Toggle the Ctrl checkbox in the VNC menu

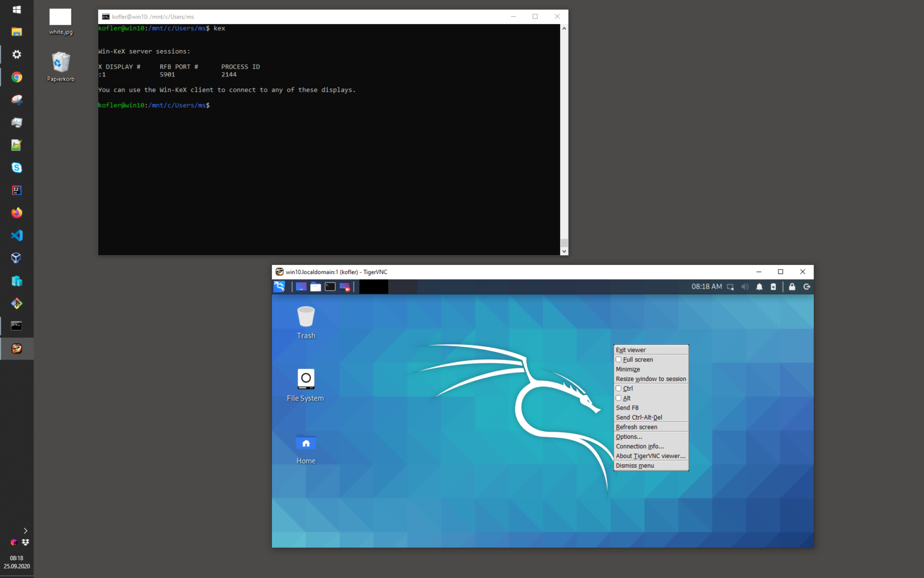tap(618, 388)
